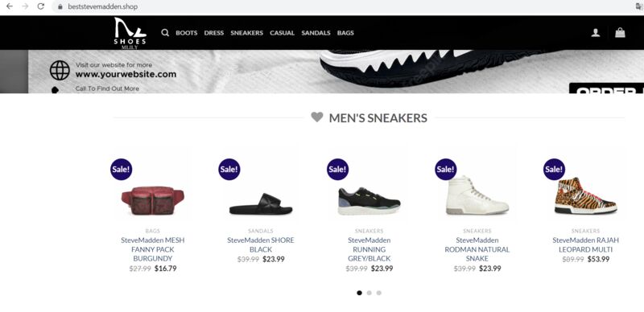This screenshot has width=644, height=312.
Task: Click the padlock site security icon
Action: pos(60,6)
